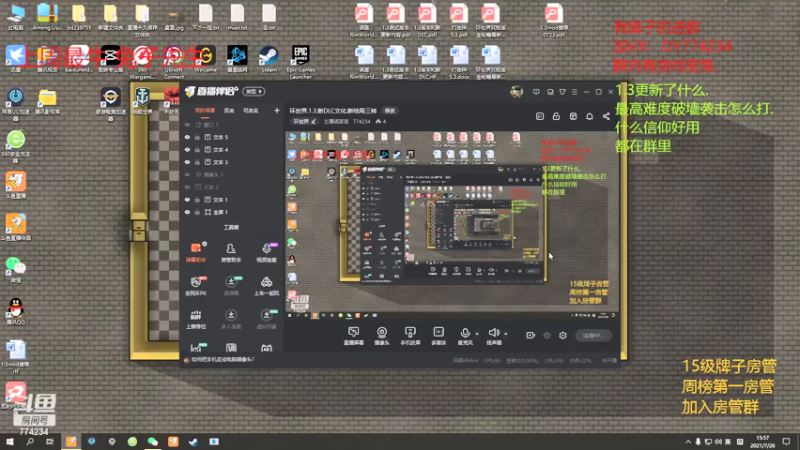
Task: Add a 摄像头 camera source
Action: point(382,336)
